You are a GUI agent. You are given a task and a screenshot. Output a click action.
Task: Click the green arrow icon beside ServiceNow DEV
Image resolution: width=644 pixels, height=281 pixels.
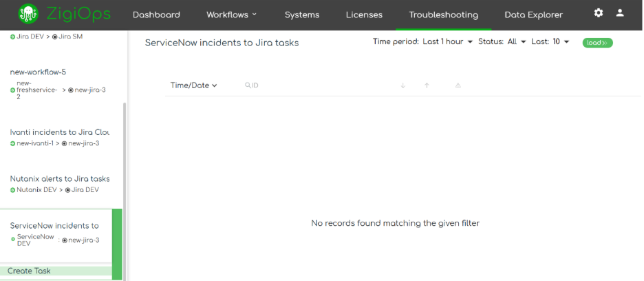(13, 239)
